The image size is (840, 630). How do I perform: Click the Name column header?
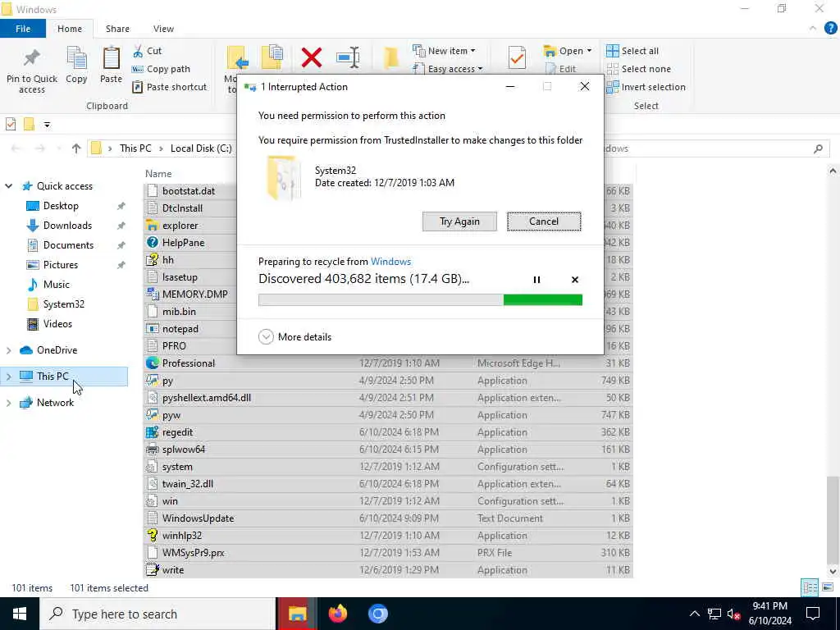(158, 174)
